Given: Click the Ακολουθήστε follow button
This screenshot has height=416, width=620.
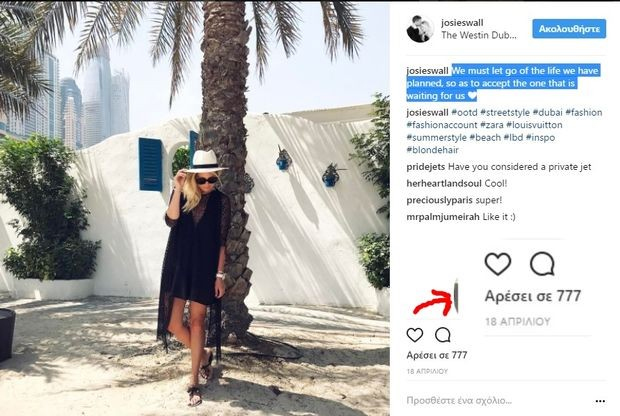Looking at the screenshot, I should 569,29.
